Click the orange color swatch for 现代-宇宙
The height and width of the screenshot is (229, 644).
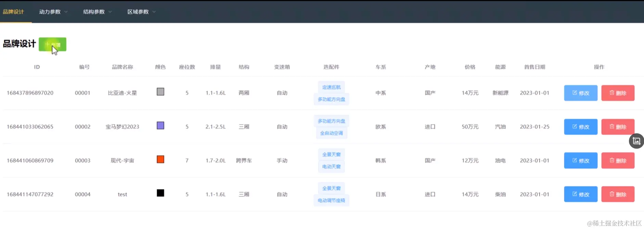click(160, 159)
